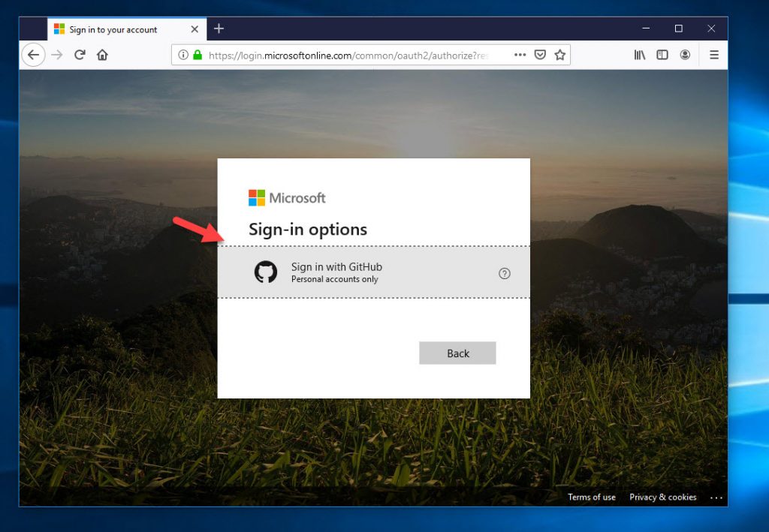This screenshot has width=769, height=532.
Task: Reload the current sign-in page
Action: click(x=80, y=55)
